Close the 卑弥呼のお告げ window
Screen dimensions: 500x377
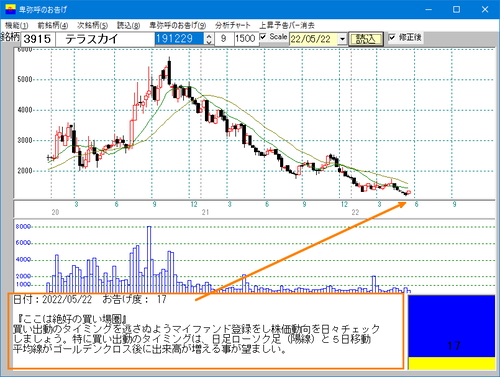tap(485, 10)
